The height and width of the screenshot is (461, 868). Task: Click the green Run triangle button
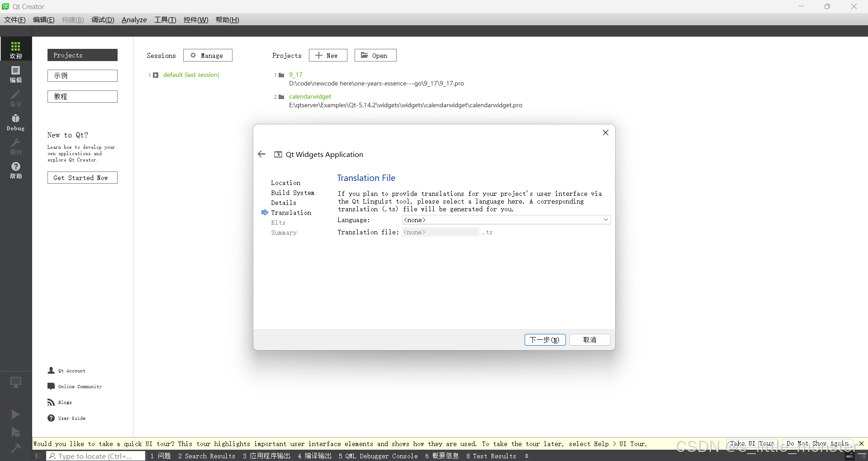tap(15, 414)
